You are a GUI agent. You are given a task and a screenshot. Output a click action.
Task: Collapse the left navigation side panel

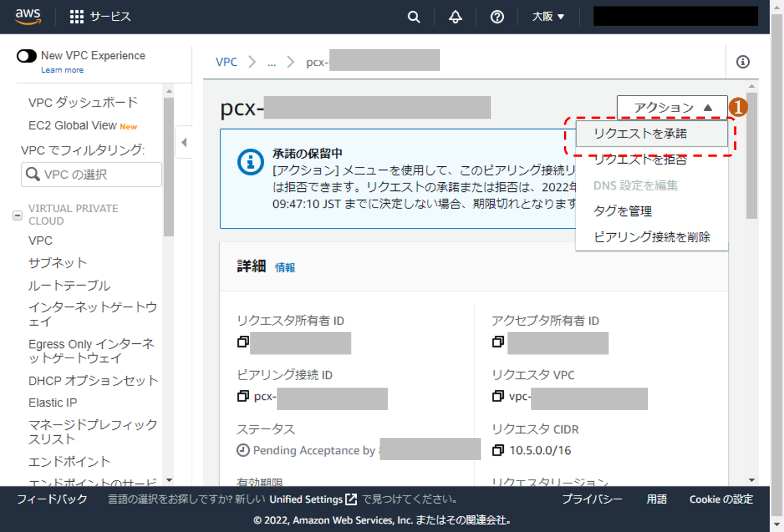coord(184,142)
